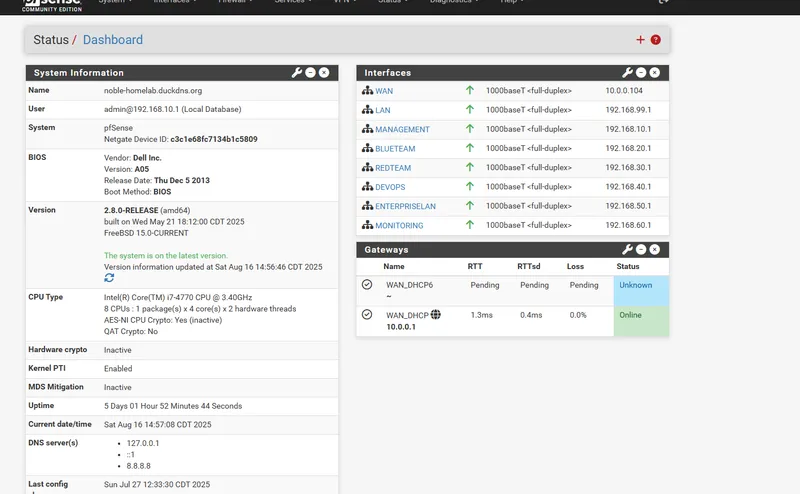Click the green up arrow for WAN
This screenshot has height=494, width=800.
point(470,90)
